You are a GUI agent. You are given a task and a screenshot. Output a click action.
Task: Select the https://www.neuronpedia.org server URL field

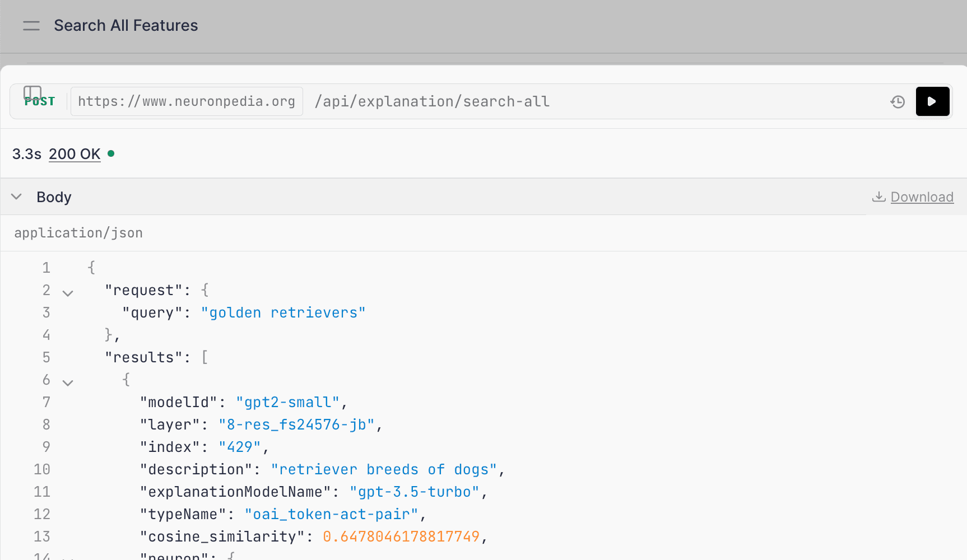click(187, 101)
